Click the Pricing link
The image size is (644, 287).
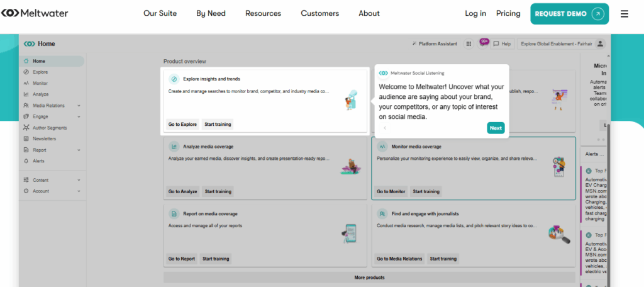point(508,14)
